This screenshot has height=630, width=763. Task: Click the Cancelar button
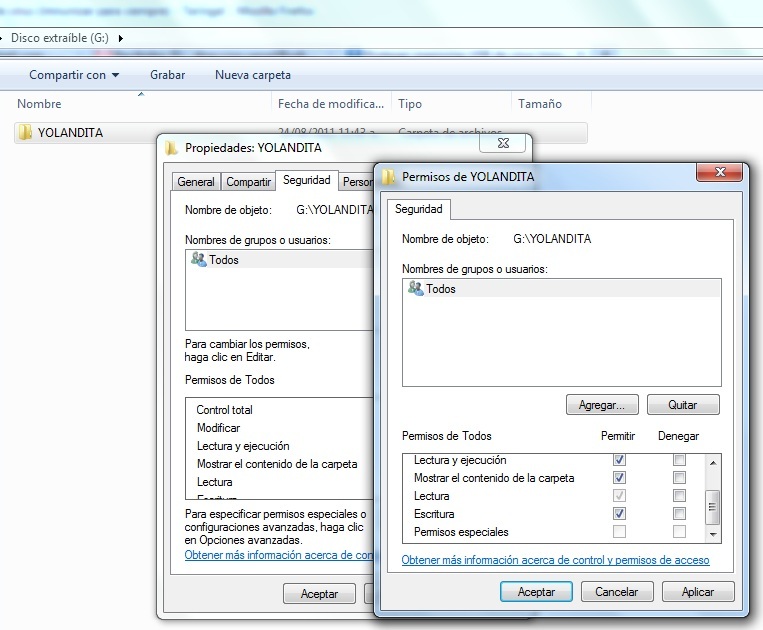(x=617, y=592)
